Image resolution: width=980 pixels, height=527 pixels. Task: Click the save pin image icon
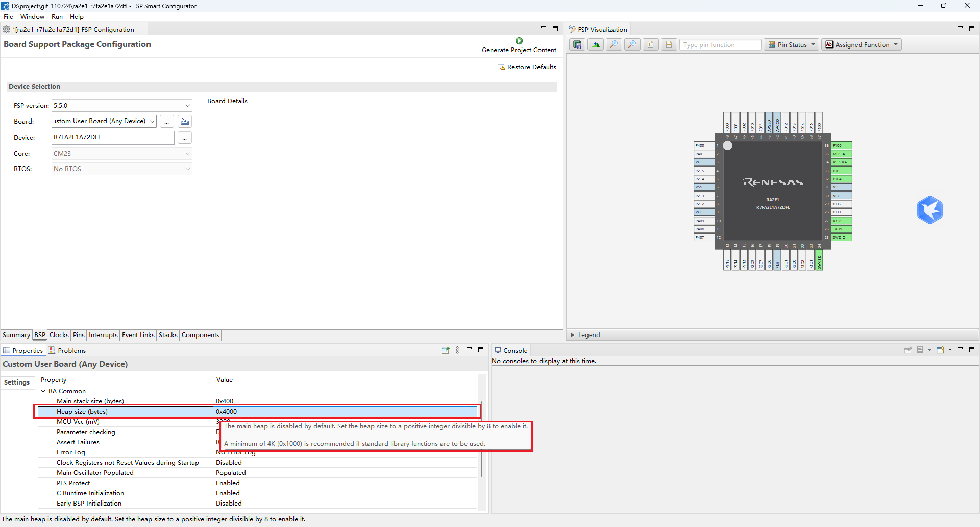coord(577,45)
